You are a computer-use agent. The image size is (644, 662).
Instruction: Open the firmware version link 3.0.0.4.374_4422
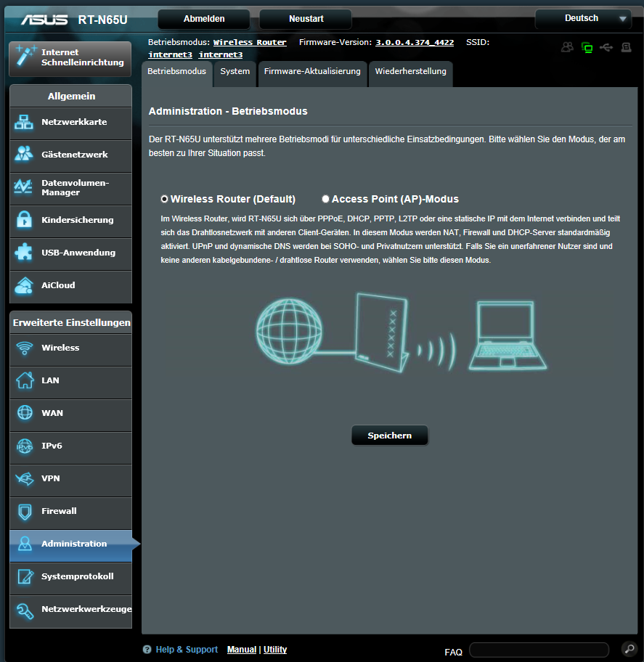click(415, 43)
